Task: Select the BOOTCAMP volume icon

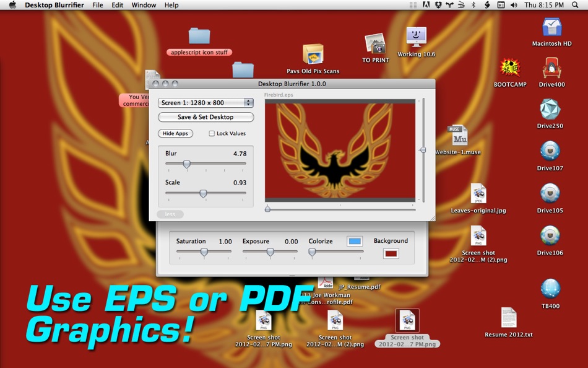Action: (510, 68)
